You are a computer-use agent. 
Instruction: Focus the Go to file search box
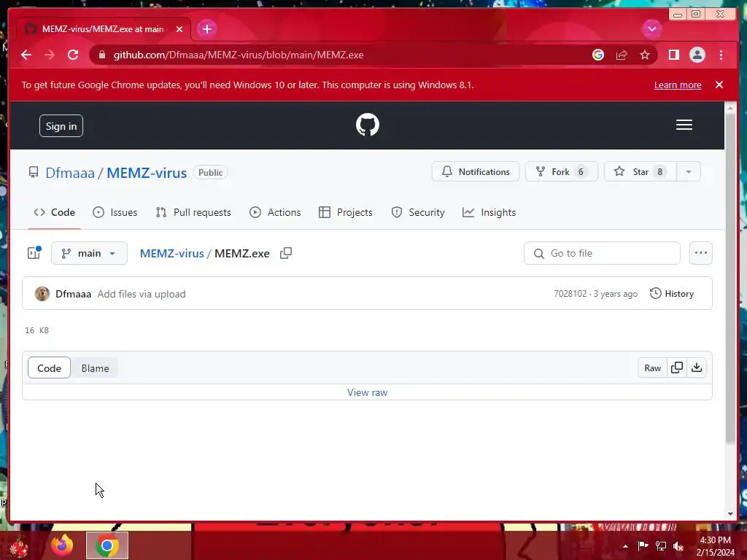click(602, 253)
